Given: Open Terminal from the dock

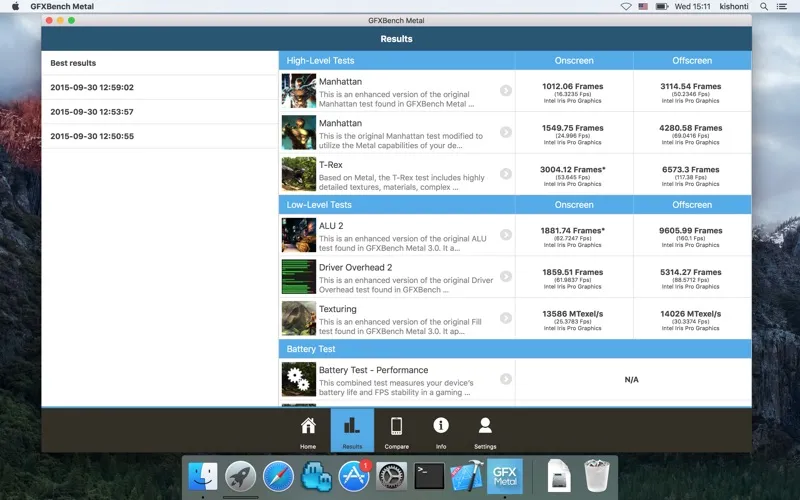Looking at the screenshot, I should point(429,476).
